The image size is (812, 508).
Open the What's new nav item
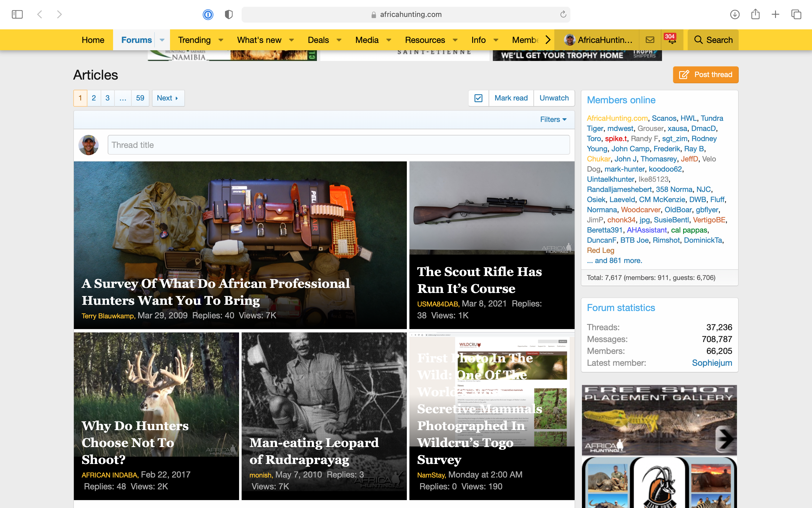(x=259, y=40)
